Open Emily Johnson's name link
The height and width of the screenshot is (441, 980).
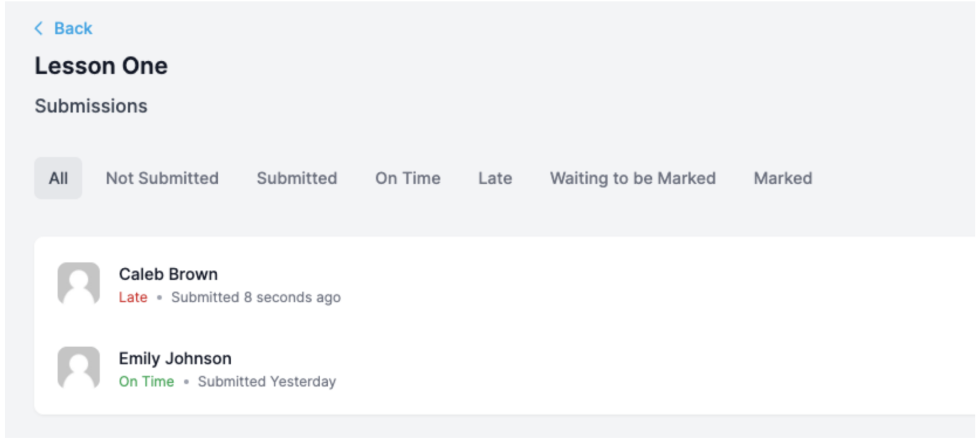point(175,358)
